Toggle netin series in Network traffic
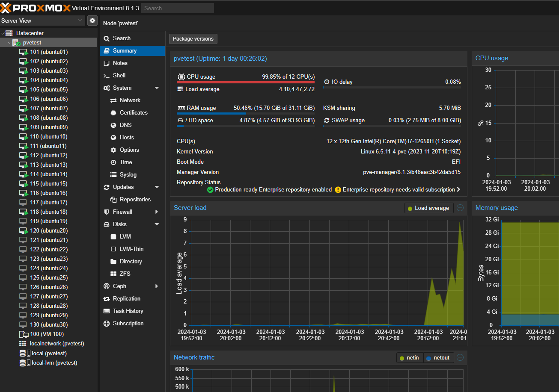The height and width of the screenshot is (392, 559). pos(410,358)
